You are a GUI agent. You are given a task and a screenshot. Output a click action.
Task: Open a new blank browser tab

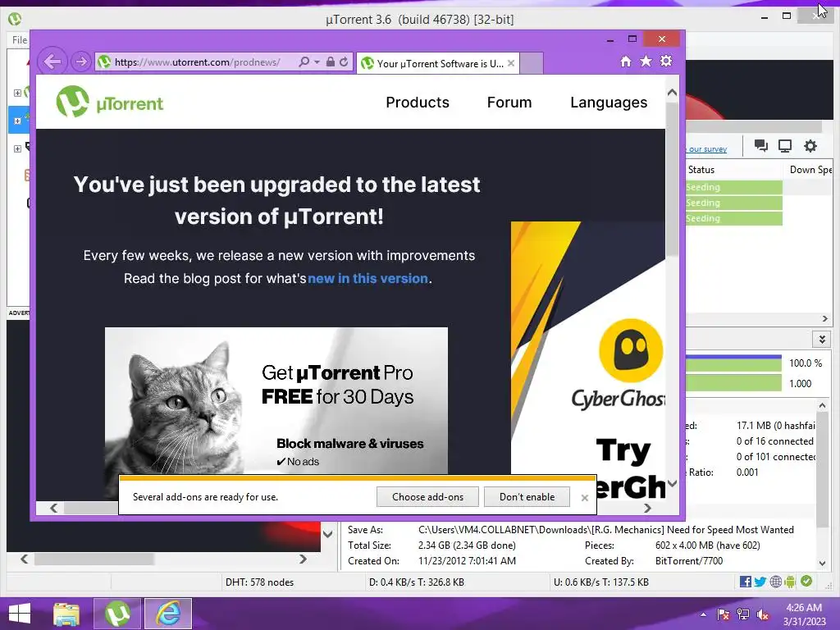[532, 63]
